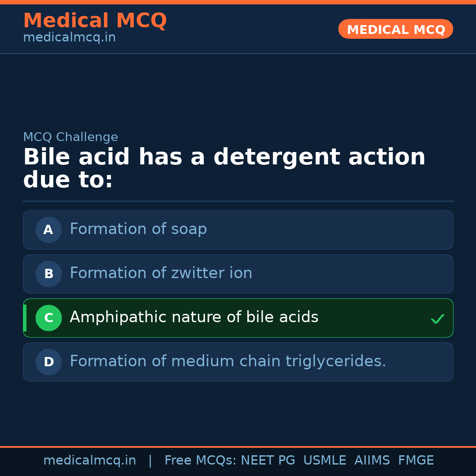Select AIIMS in the footer
Image resolution: width=476 pixels, height=476 pixels.
[x=372, y=461]
